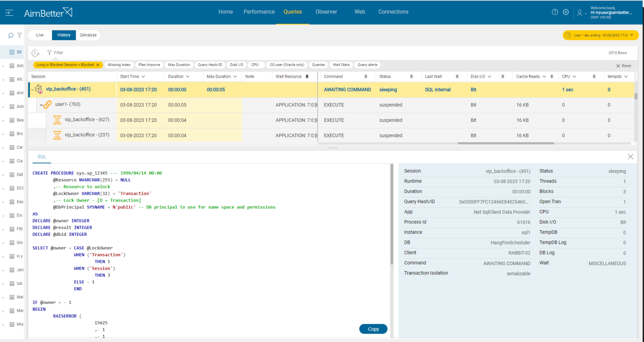The height and width of the screenshot is (342, 644).
Task: Open the Connections menu
Action: click(393, 12)
